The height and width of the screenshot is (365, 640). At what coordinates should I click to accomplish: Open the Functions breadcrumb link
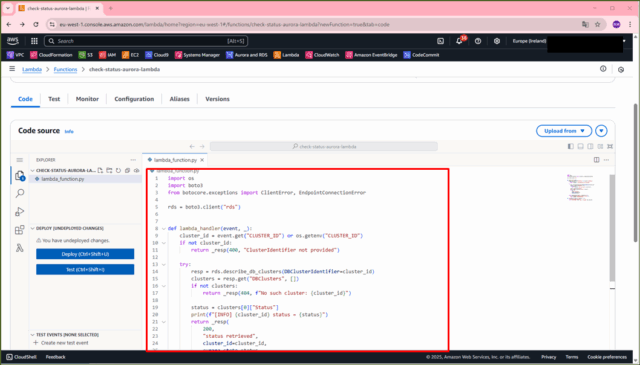point(65,69)
